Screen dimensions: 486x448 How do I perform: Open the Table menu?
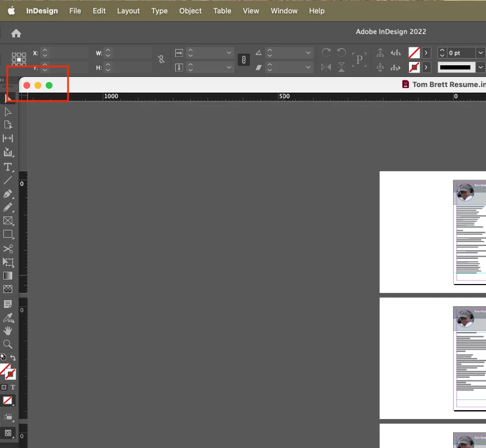click(x=222, y=11)
